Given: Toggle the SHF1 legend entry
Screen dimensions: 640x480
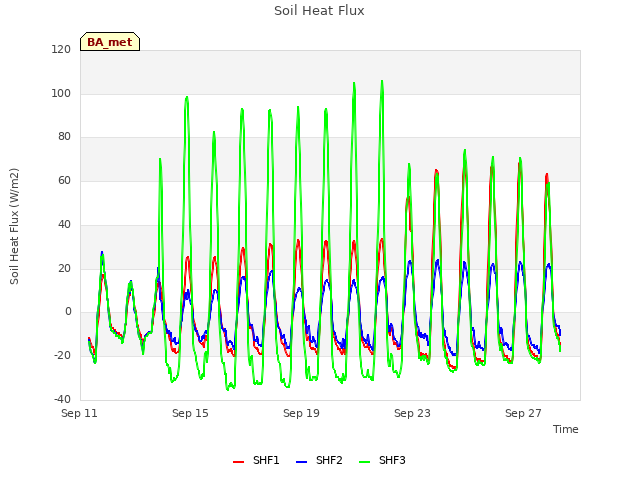Looking at the screenshot, I should pos(256,460).
